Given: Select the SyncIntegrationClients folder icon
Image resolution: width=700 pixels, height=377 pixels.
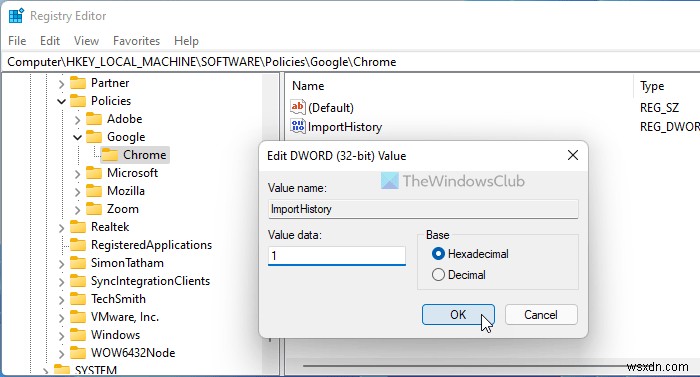Looking at the screenshot, I should pos(78,281).
